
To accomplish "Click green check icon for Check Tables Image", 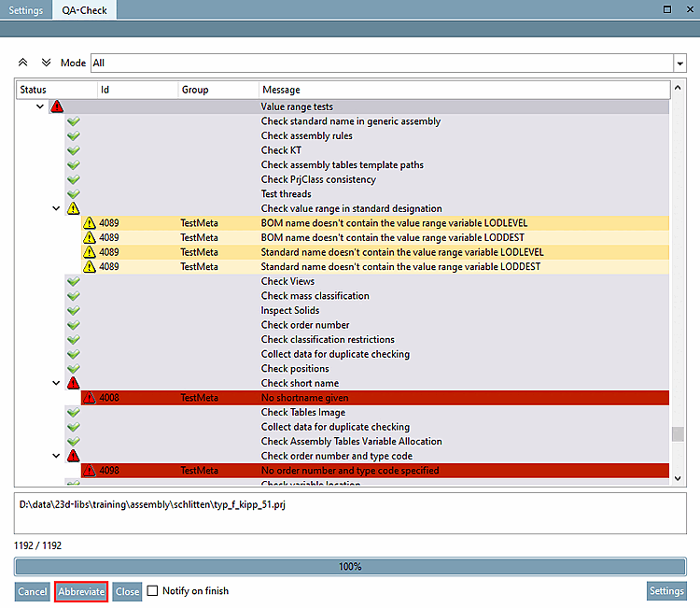I will tap(73, 412).
